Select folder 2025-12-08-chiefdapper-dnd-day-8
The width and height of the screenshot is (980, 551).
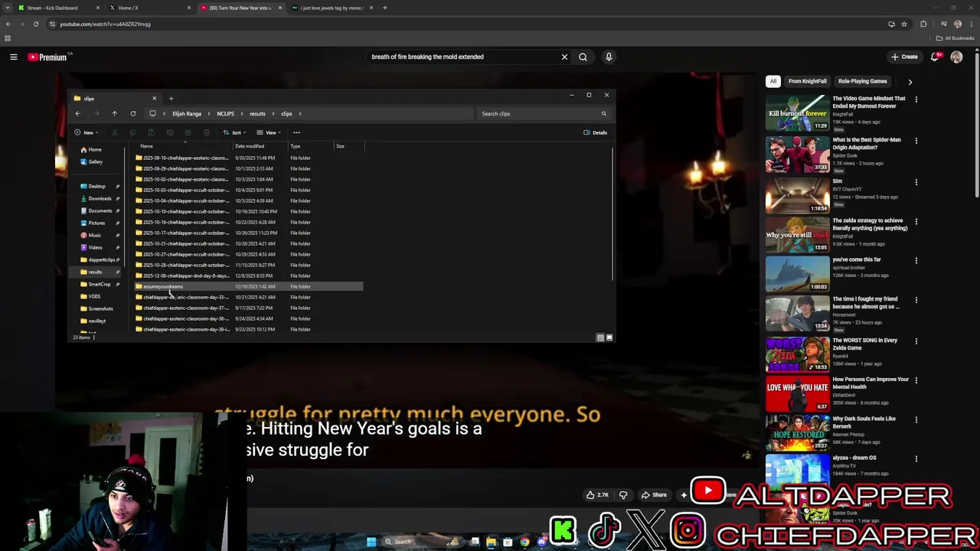249,275
